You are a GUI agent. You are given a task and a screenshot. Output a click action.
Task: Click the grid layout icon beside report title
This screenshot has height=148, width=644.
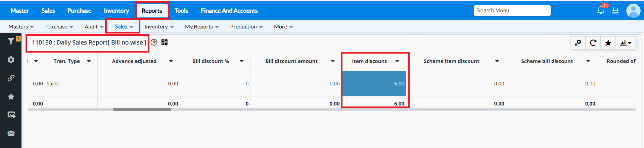tap(165, 43)
